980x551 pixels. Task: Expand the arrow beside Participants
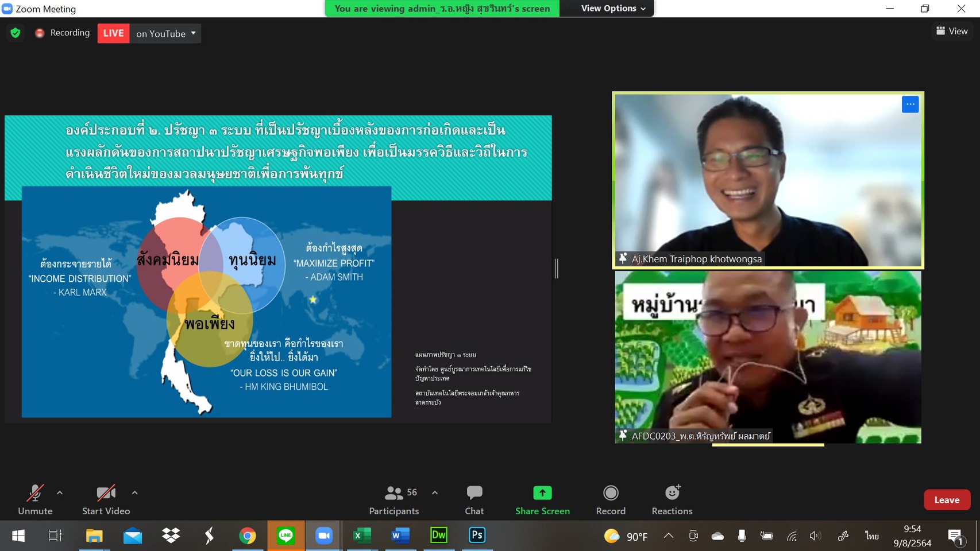pos(435,492)
